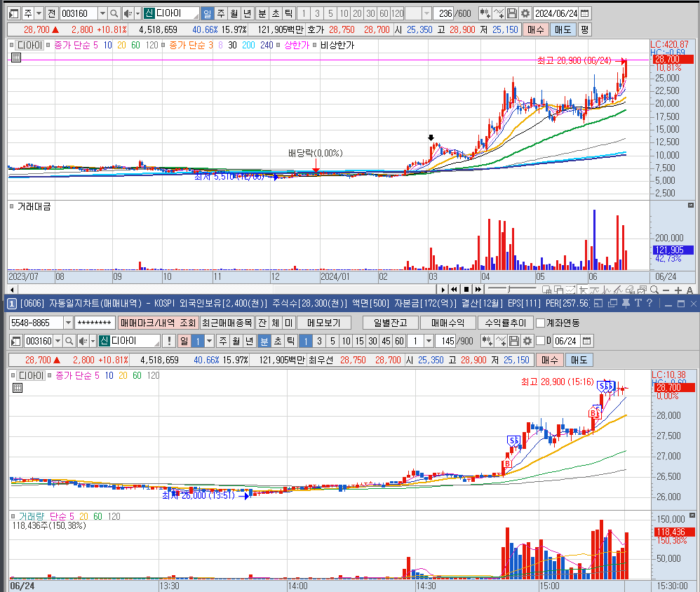Open calendar picker beside 2024/06/24 date
This screenshot has height=592, width=700.
(x=584, y=13)
